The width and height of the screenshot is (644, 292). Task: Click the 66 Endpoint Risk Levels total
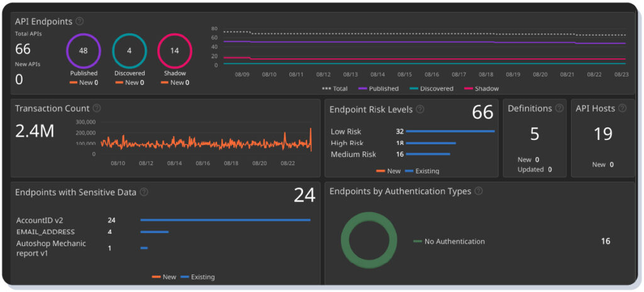click(482, 112)
